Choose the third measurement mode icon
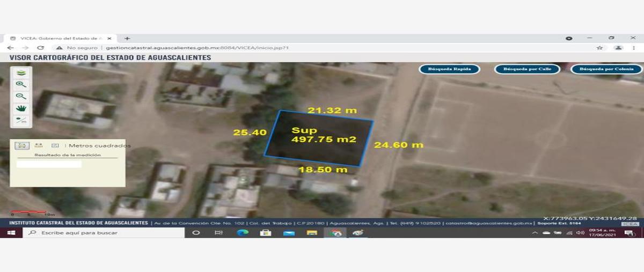The image size is (644, 272). (x=54, y=145)
